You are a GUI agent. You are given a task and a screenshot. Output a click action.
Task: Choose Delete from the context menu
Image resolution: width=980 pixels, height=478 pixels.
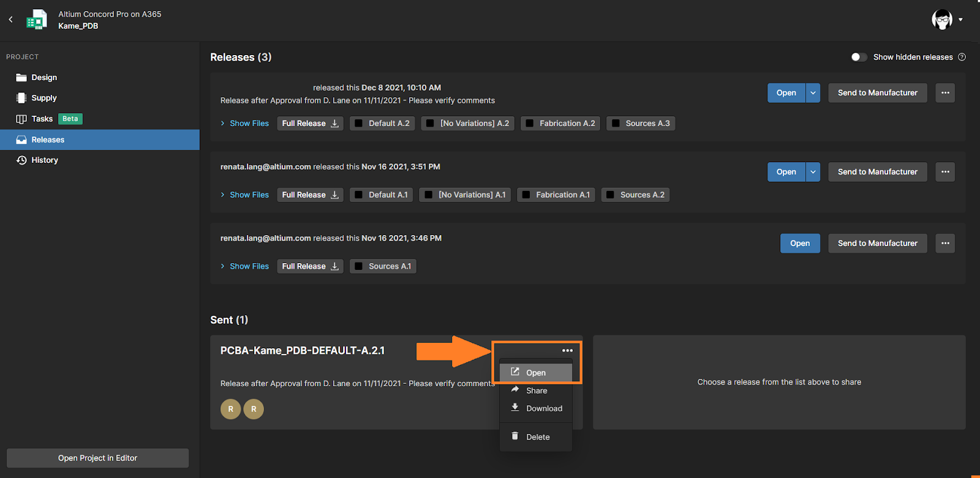537,437
